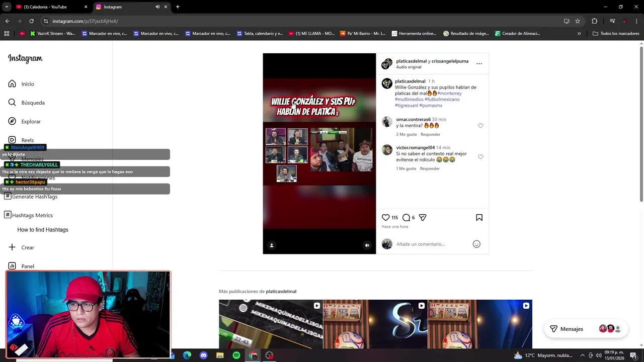Open Resultado de imáge... bookmark
Viewport: 644px width, 362px height.
click(466, 34)
